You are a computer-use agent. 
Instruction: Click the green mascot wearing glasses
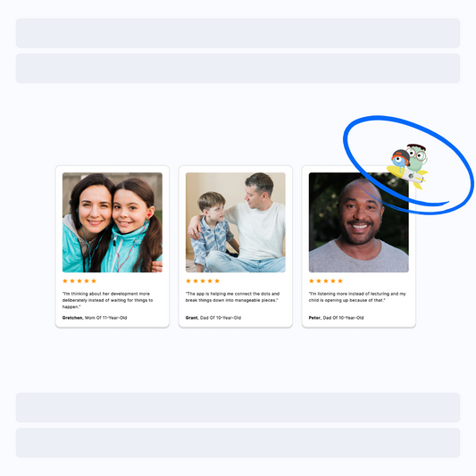click(x=417, y=157)
